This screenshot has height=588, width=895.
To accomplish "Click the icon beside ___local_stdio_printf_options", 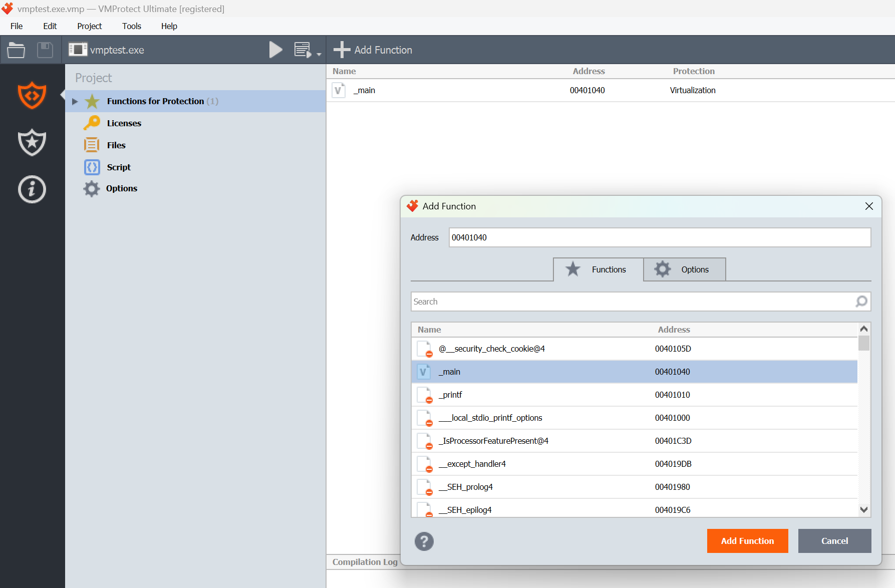I will coord(425,418).
